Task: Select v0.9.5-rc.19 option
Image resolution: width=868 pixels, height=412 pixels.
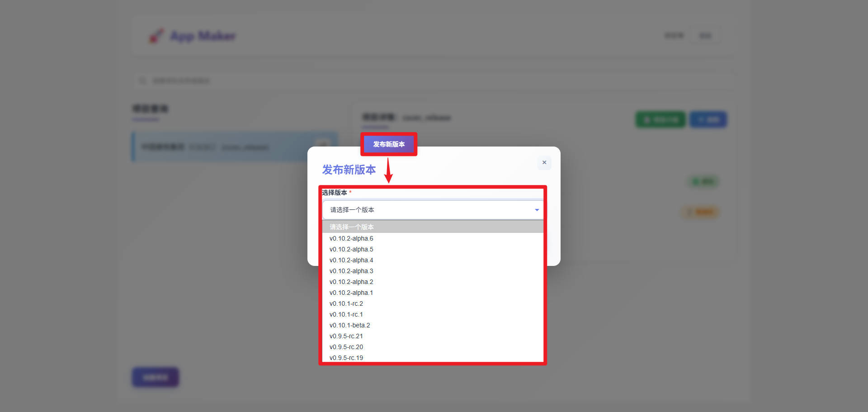Action: tap(346, 357)
